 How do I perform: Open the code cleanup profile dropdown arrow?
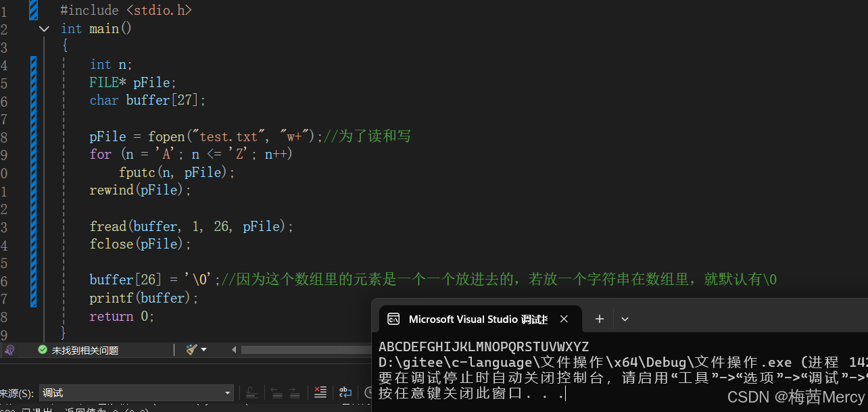203,350
